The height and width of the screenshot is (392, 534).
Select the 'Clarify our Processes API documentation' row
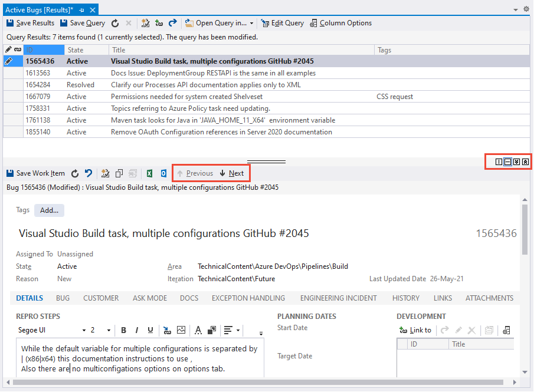[266, 85]
